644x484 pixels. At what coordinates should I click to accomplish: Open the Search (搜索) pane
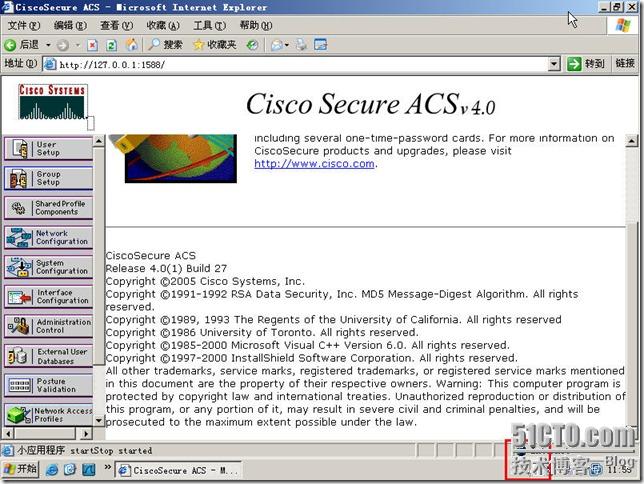pos(165,45)
